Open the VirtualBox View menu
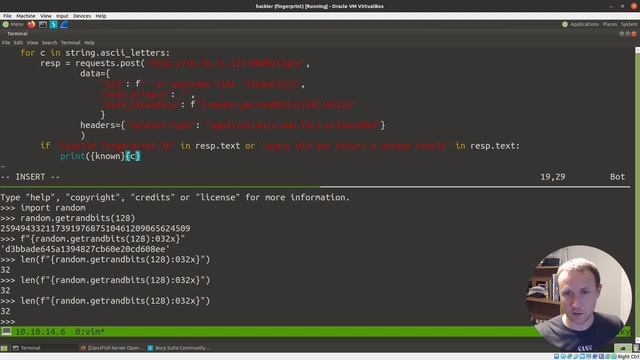 tap(46, 16)
